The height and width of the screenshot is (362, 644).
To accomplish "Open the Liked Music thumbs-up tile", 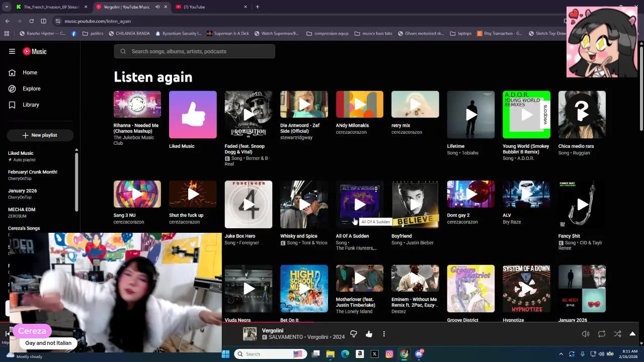I will (193, 115).
